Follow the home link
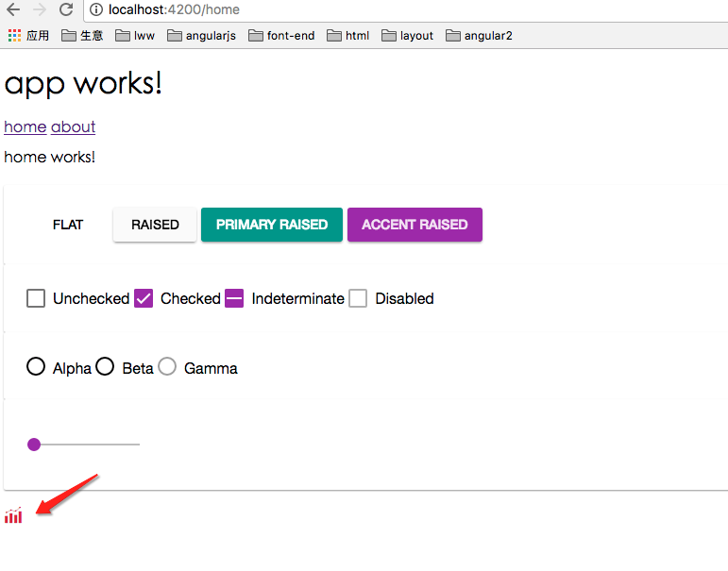The image size is (728, 571). (25, 126)
